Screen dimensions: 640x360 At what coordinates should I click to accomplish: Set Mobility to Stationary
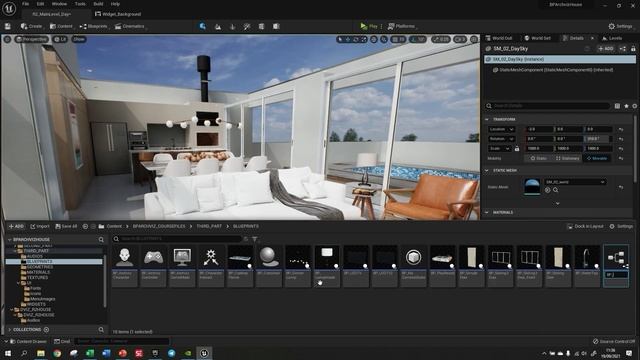tap(567, 158)
